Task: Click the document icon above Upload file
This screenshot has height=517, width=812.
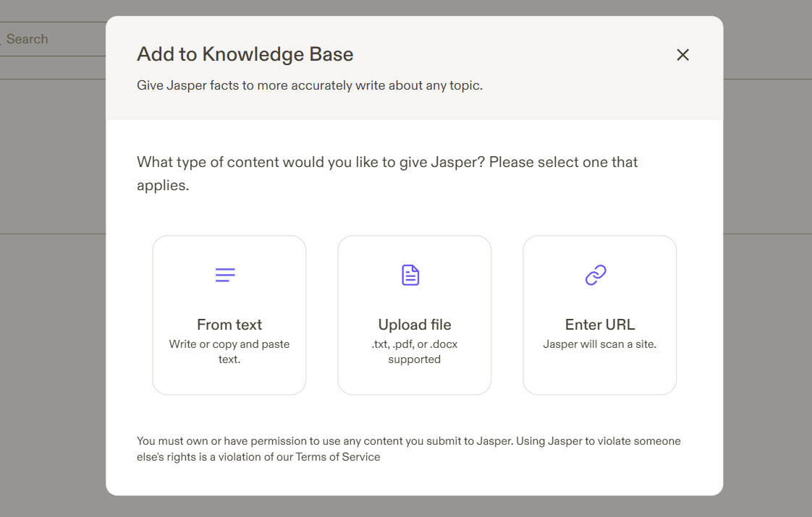Action: pos(410,275)
